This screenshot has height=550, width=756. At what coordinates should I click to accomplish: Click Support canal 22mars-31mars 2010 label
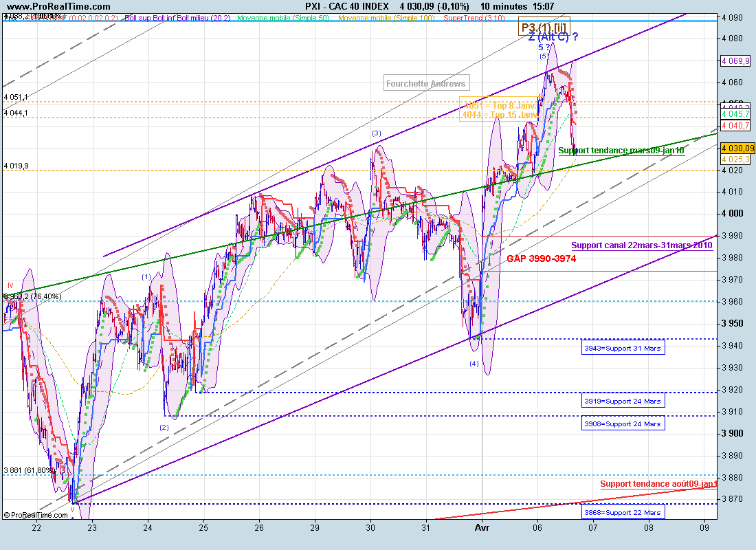[x=642, y=245]
